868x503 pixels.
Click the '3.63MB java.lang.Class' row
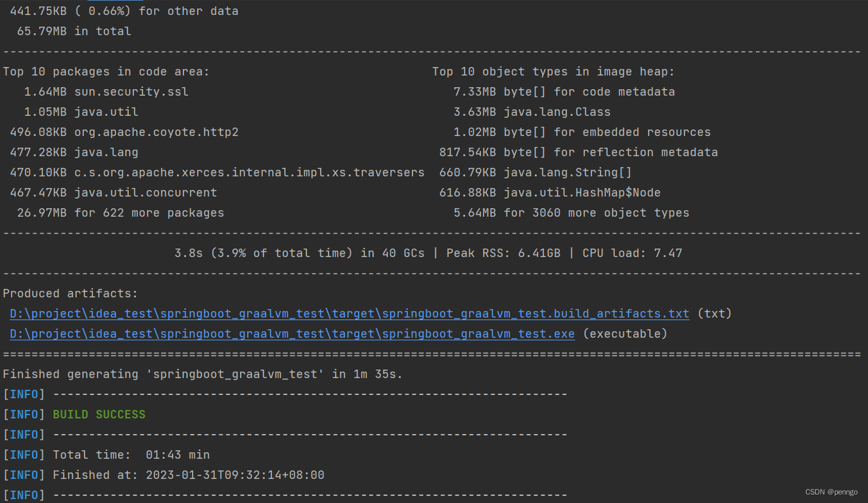pyautogui.click(x=532, y=112)
